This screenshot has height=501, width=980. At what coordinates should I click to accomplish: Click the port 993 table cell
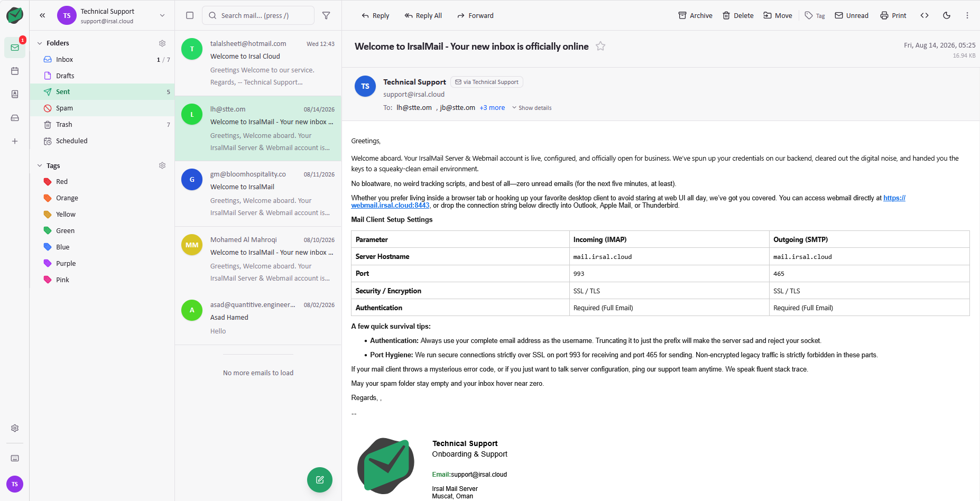tap(669, 274)
